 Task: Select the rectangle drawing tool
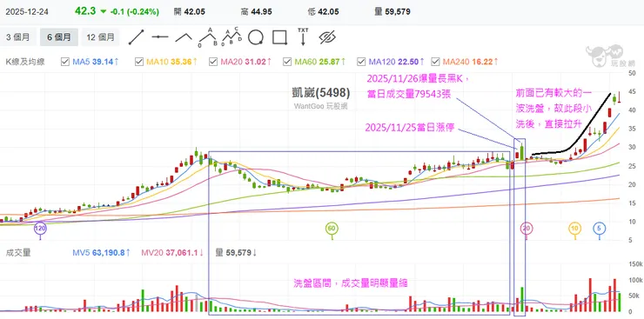[x=279, y=37]
